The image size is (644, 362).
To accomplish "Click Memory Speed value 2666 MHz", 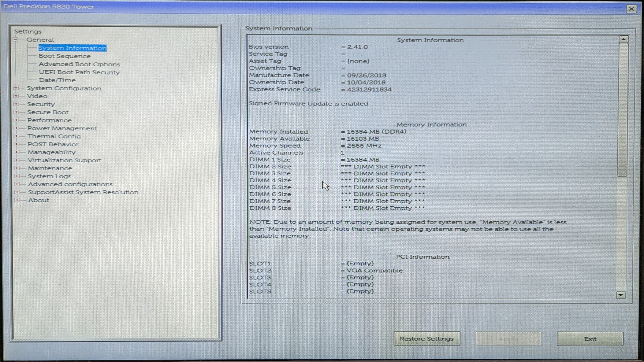I will tap(364, 145).
